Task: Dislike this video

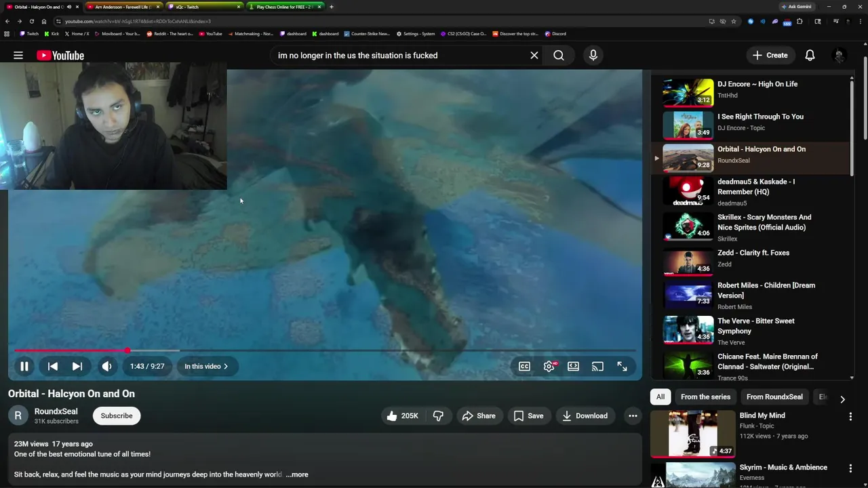Action: 438,415
